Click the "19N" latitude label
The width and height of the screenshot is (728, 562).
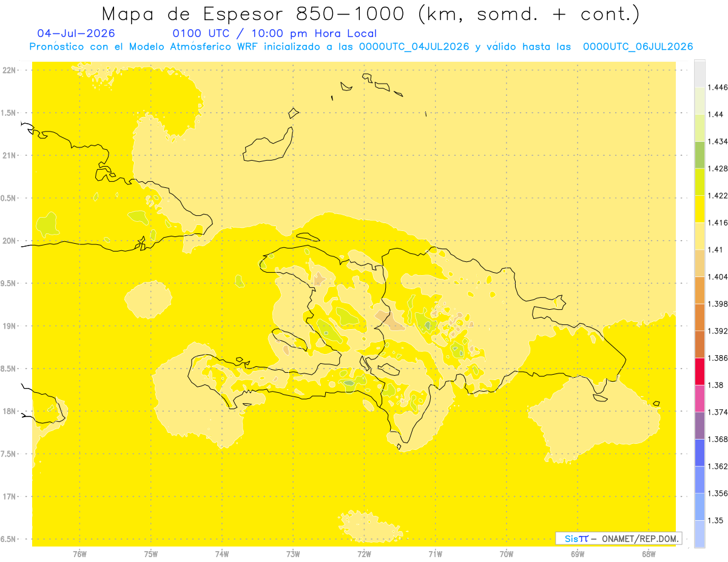9,326
